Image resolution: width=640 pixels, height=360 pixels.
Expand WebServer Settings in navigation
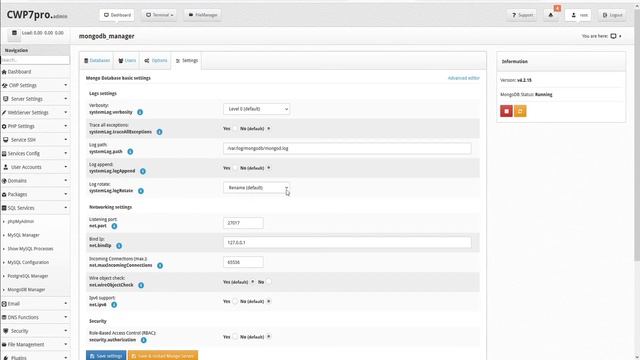point(35,113)
